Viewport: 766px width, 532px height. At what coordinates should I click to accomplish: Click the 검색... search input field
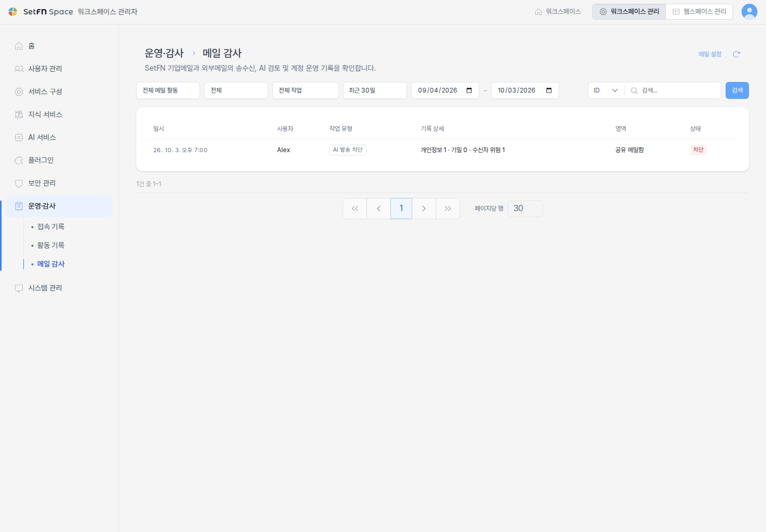click(x=673, y=90)
